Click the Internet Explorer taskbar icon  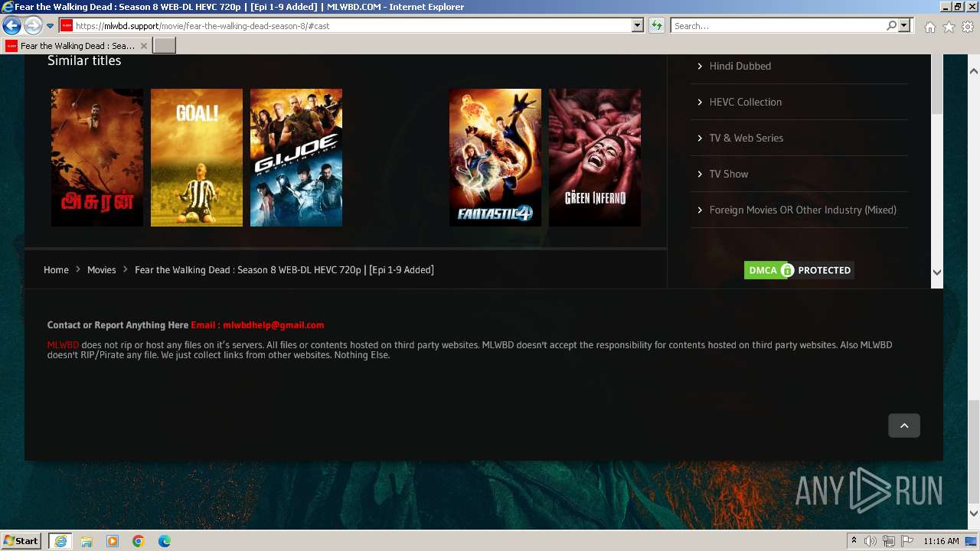60,541
